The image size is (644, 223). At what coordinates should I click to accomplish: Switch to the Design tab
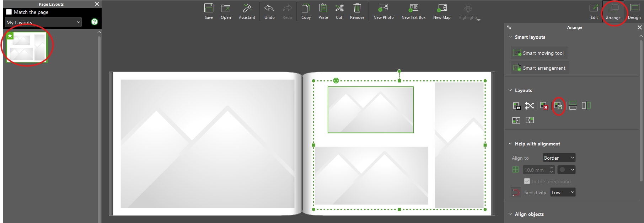(x=634, y=11)
